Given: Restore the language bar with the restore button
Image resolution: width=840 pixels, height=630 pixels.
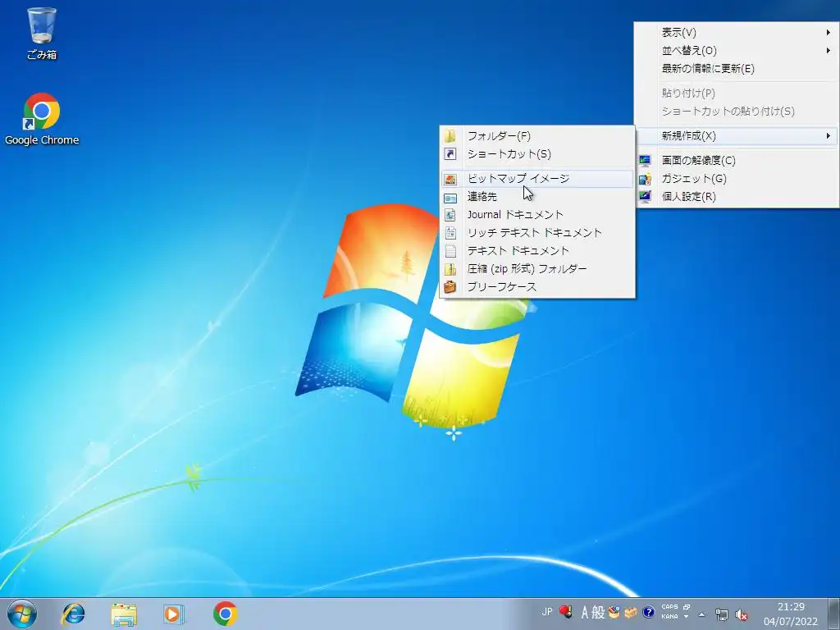Looking at the screenshot, I should pyautogui.click(x=687, y=607).
